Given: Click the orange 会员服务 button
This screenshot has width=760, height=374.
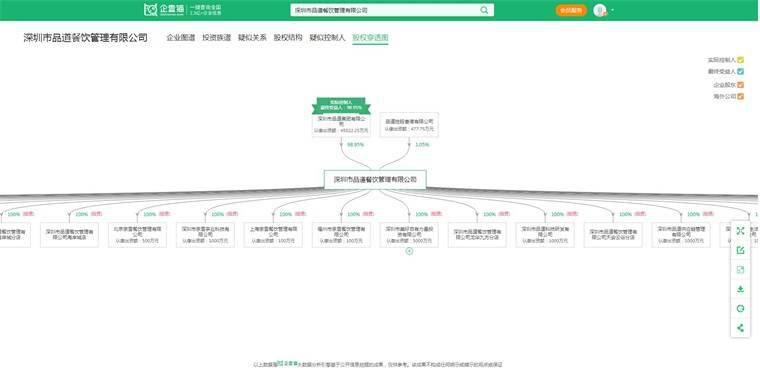Looking at the screenshot, I should coord(570,10).
